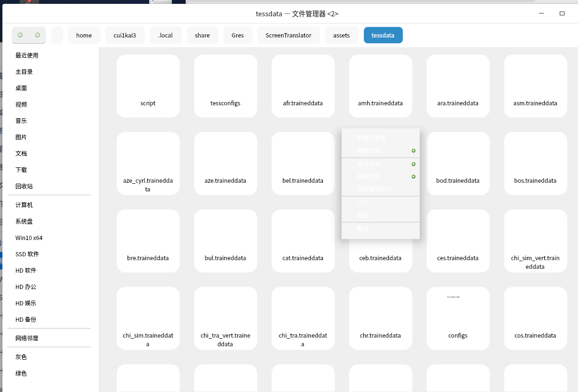Expand the 新建文档 submenu arrow

(x=413, y=151)
